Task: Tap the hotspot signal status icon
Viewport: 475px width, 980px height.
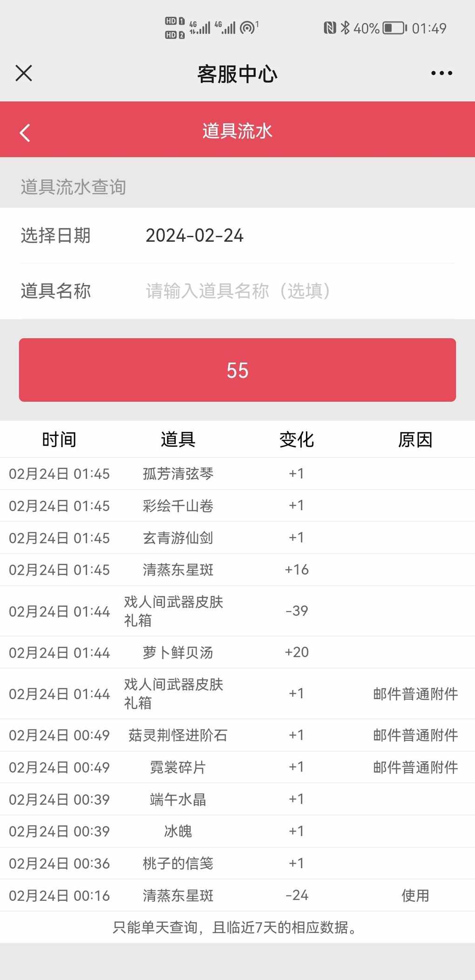Action: click(x=249, y=27)
